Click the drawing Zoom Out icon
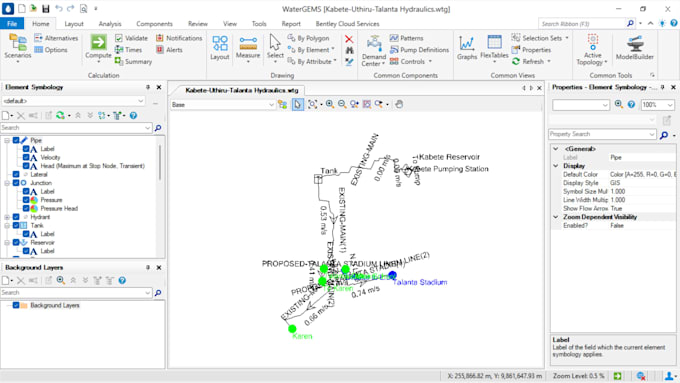Viewport: 680px width, 383px height. 342,104
